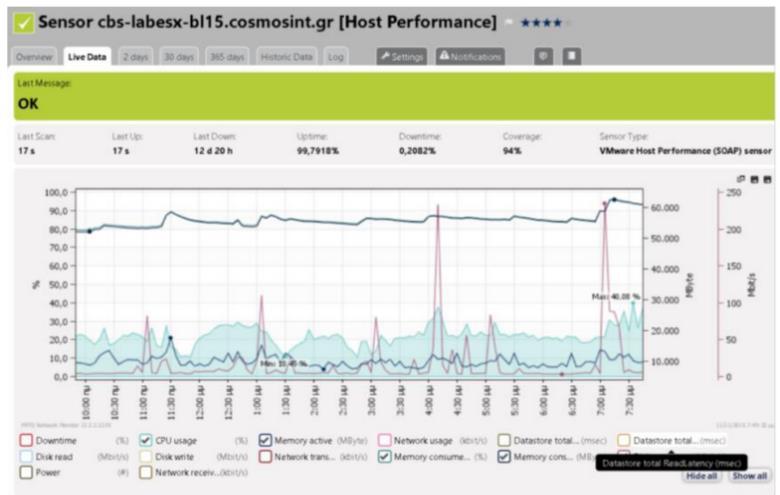Uncheck the Memory consume... (%) checkbox
The height and width of the screenshot is (495, 780).
(385, 456)
